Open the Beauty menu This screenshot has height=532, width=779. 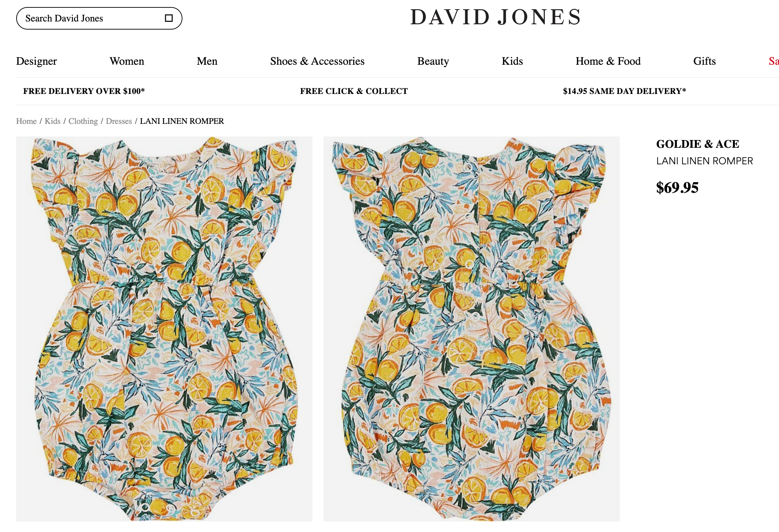click(x=433, y=61)
